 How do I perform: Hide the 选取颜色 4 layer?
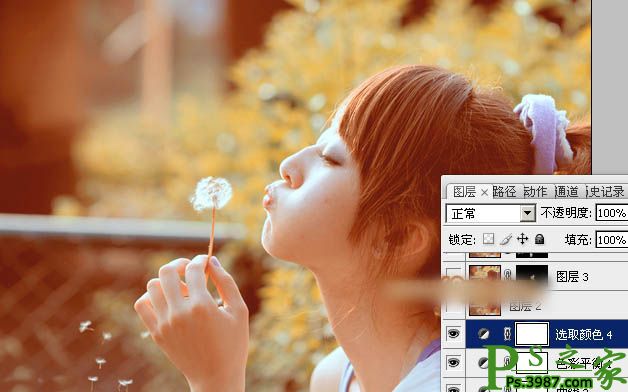(x=453, y=334)
